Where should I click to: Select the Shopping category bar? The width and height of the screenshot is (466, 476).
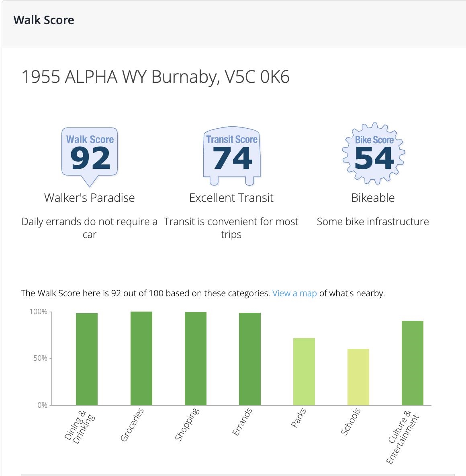point(195,358)
